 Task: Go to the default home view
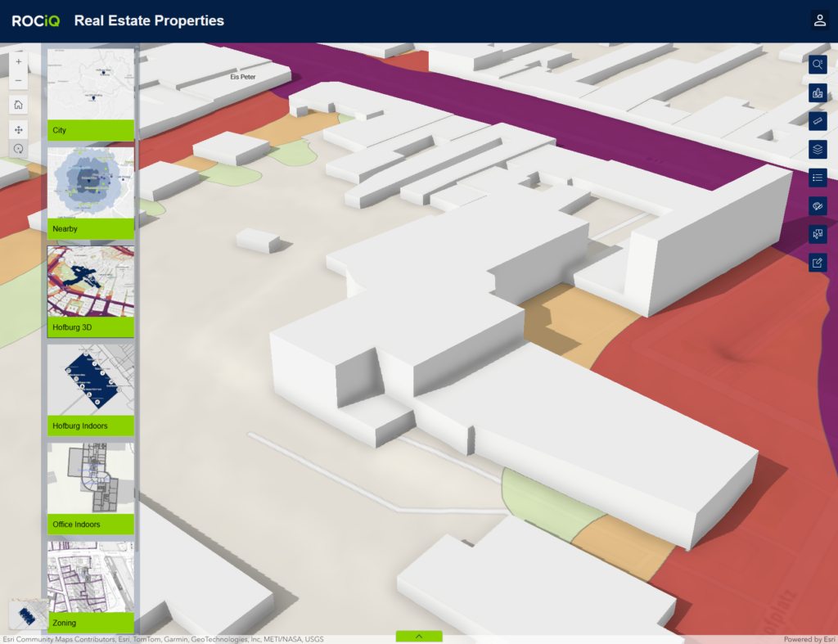pos(18,105)
